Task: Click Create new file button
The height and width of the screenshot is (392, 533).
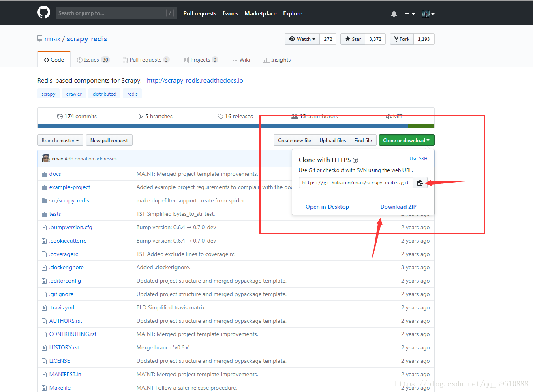Action: [x=294, y=140]
